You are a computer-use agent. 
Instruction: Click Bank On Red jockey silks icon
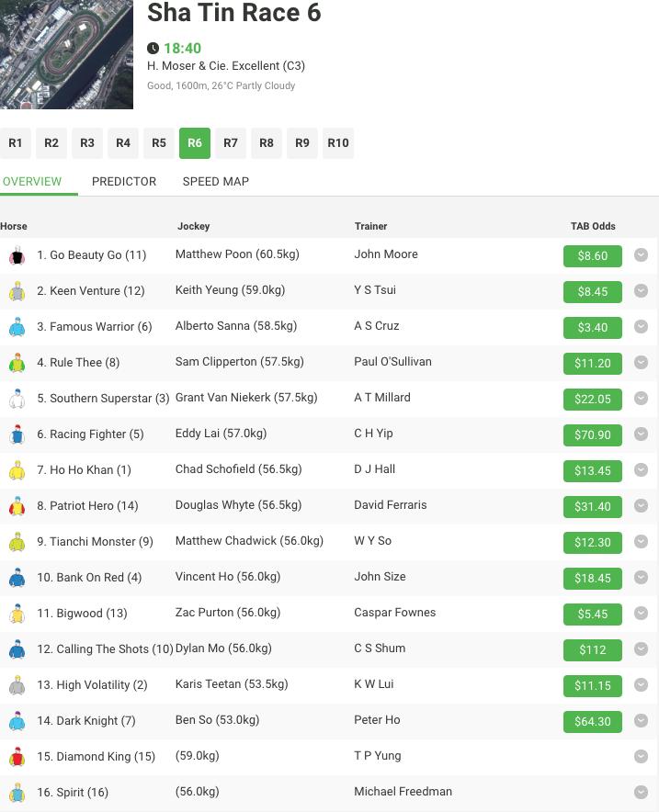point(17,578)
